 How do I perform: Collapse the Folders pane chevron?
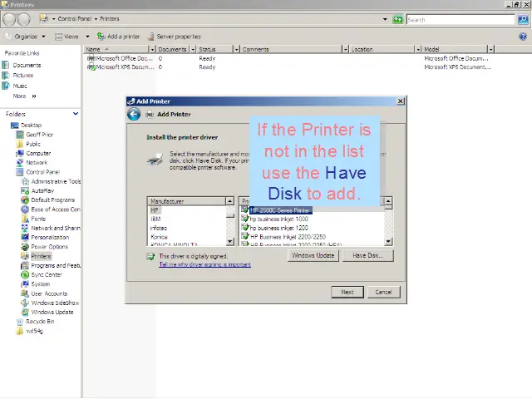coord(76,114)
